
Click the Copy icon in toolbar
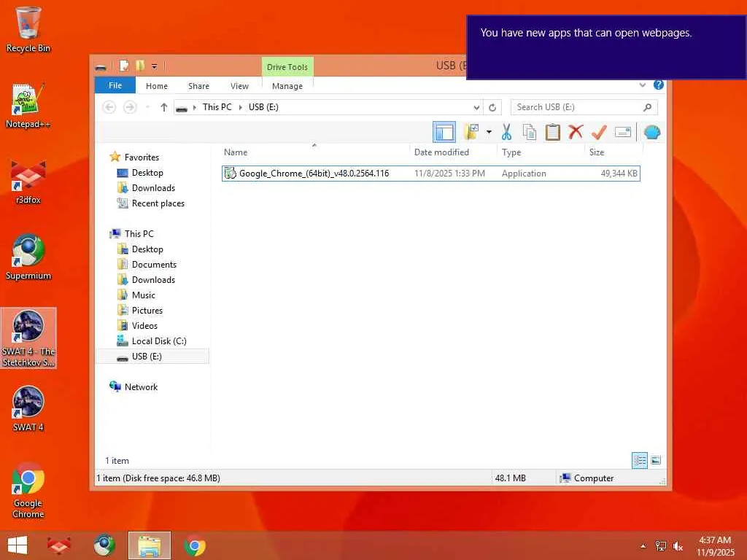click(530, 132)
